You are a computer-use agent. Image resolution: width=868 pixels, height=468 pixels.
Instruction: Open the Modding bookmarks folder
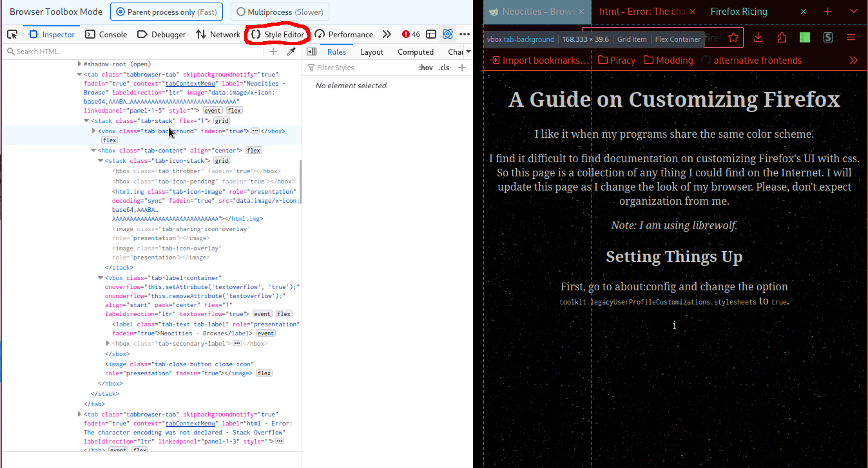[x=668, y=60]
